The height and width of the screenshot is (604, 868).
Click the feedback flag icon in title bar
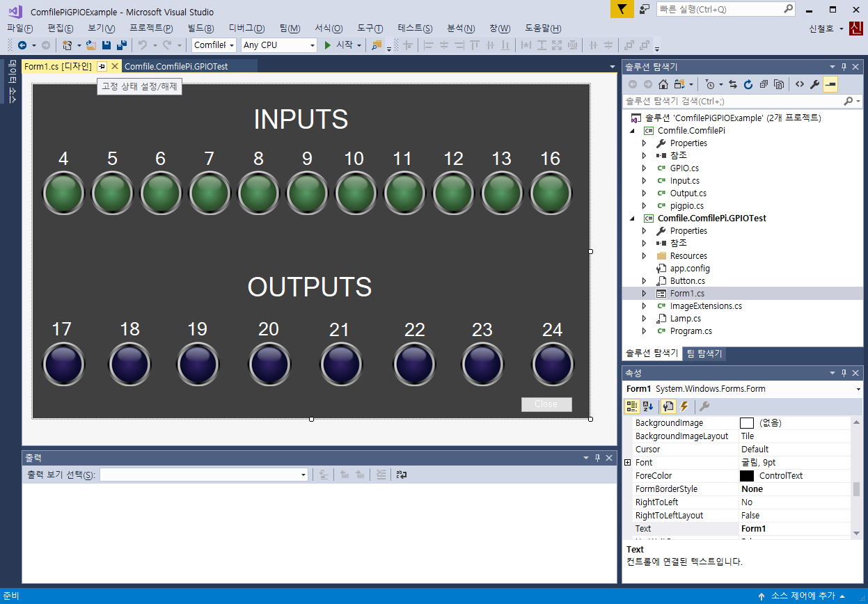coord(622,9)
